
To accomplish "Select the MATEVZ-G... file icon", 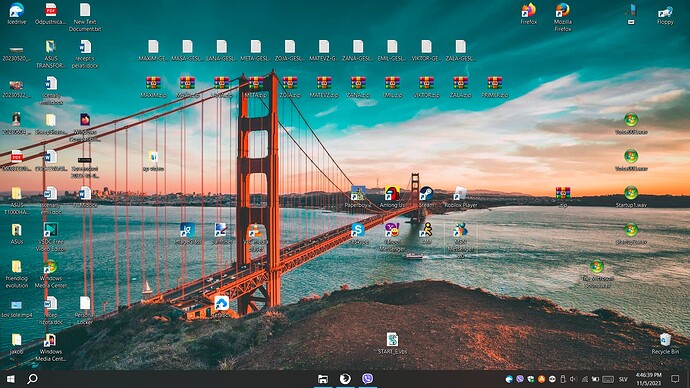I will [324, 50].
